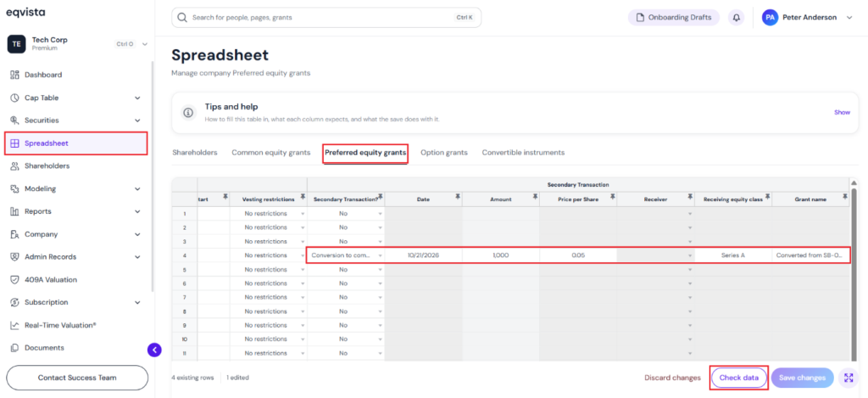Show the Tips and help section
Viewport: 868px width, 398px height.
point(842,113)
